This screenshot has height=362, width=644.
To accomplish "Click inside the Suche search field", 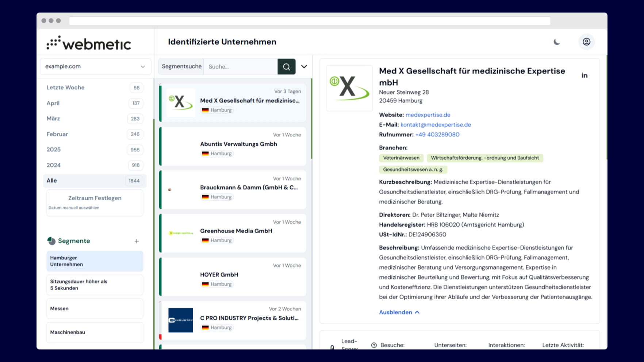I will pyautogui.click(x=241, y=66).
